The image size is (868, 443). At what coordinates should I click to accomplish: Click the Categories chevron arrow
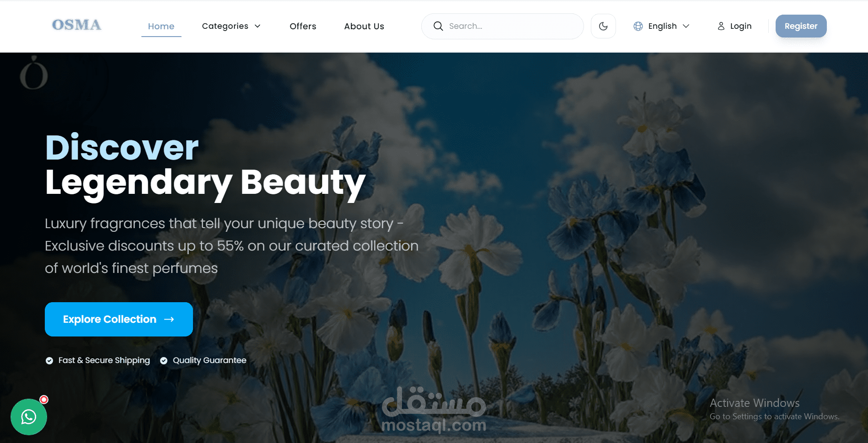[x=257, y=26]
